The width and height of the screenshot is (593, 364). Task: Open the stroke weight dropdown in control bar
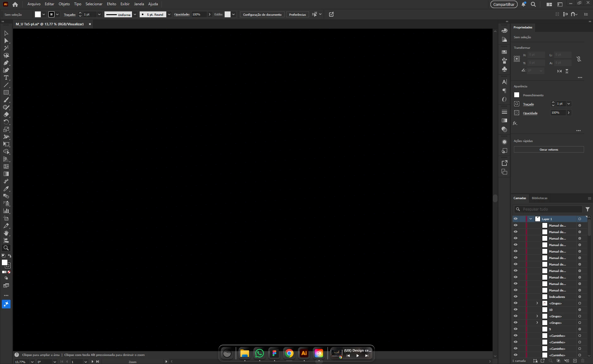[99, 15]
